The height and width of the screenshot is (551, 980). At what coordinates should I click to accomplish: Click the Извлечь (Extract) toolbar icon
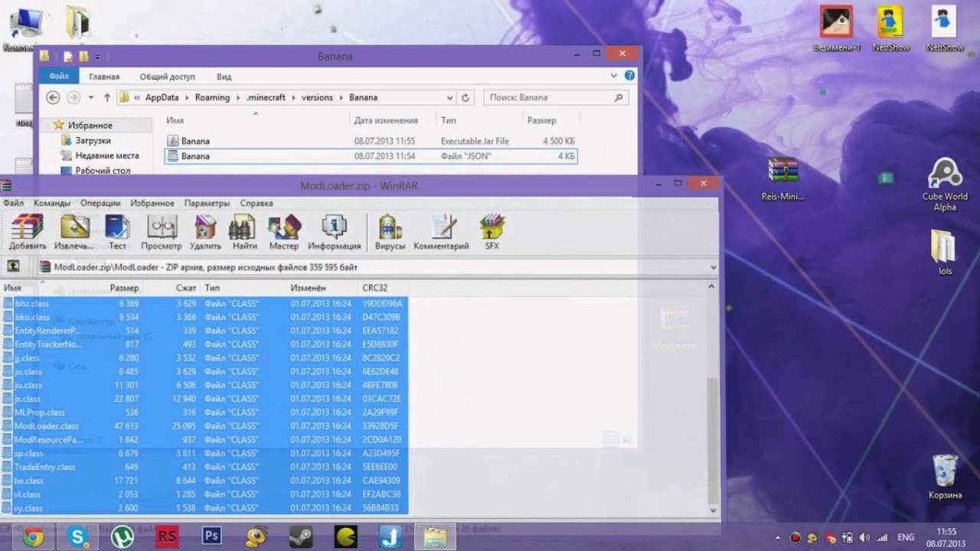(x=75, y=231)
